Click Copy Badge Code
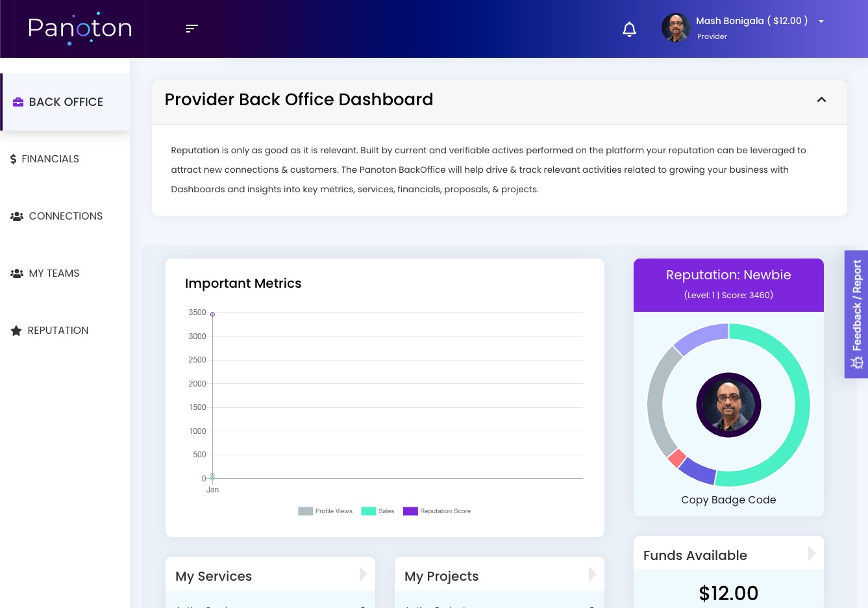 pyautogui.click(x=728, y=500)
